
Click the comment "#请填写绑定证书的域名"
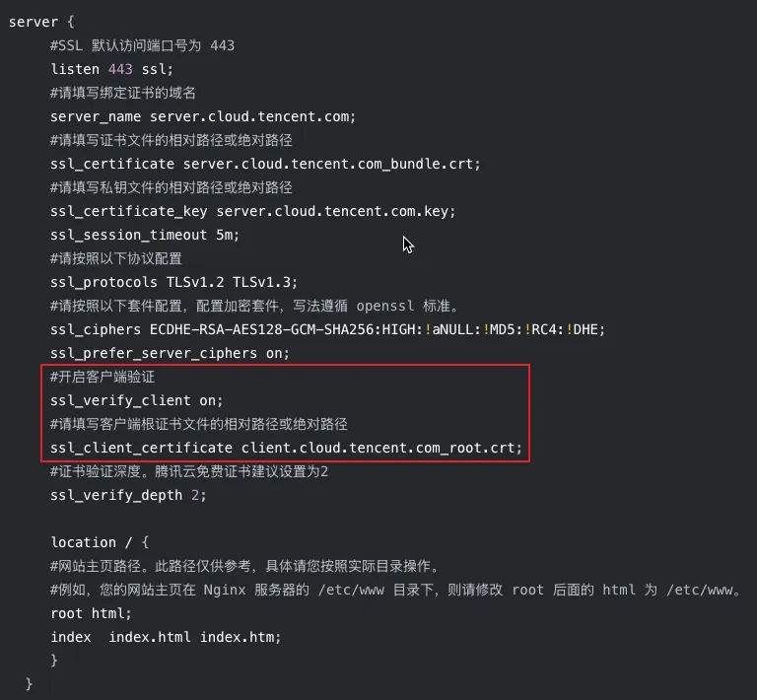point(123,93)
